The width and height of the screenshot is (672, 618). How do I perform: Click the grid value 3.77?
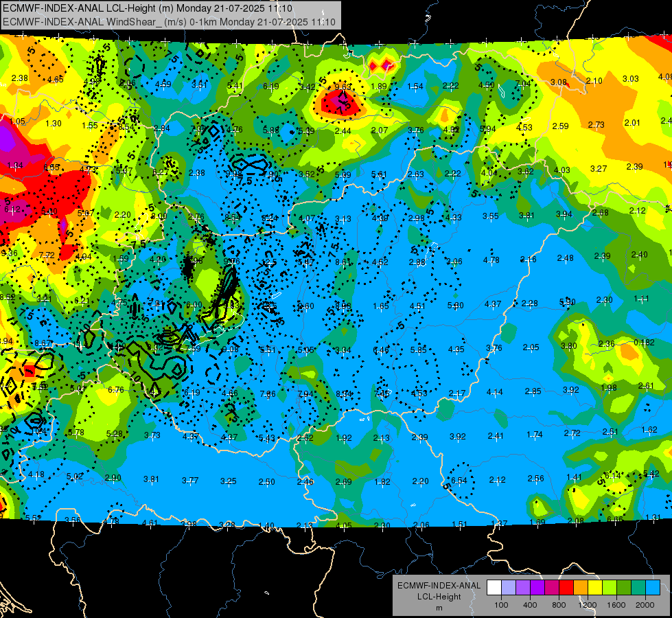point(190,481)
